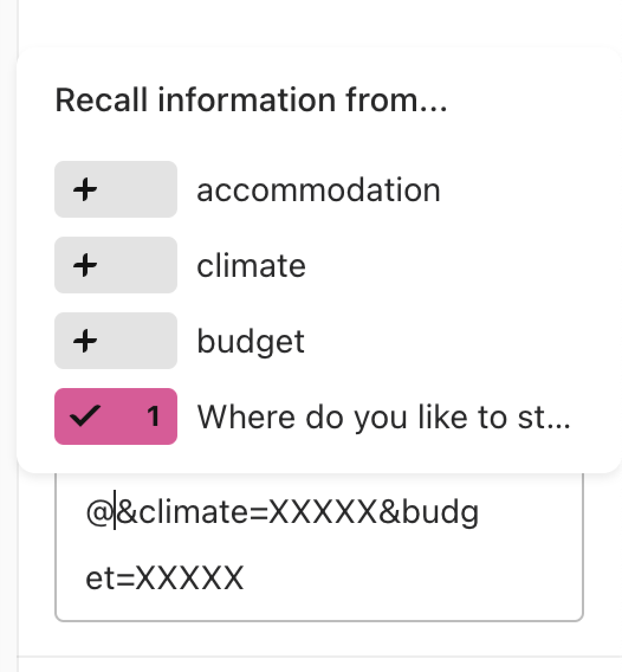Screen dimensions: 622x672
Task: Click the 'climate=XXXXX' portion of the input text
Action: click(x=258, y=512)
